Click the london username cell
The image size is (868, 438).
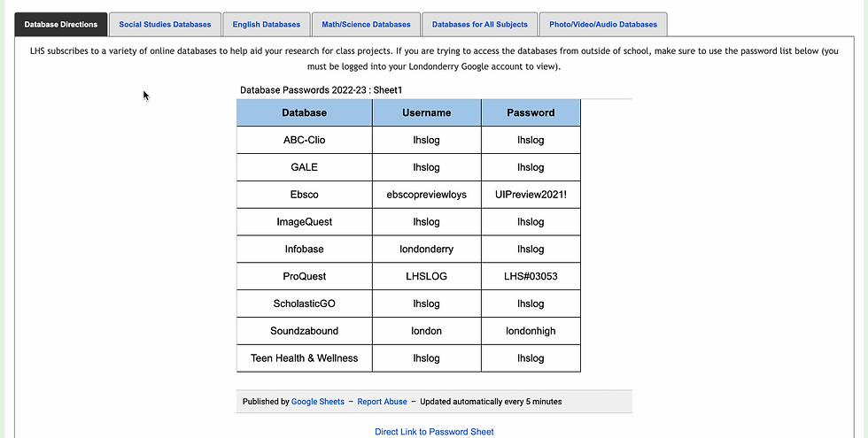[x=427, y=331]
